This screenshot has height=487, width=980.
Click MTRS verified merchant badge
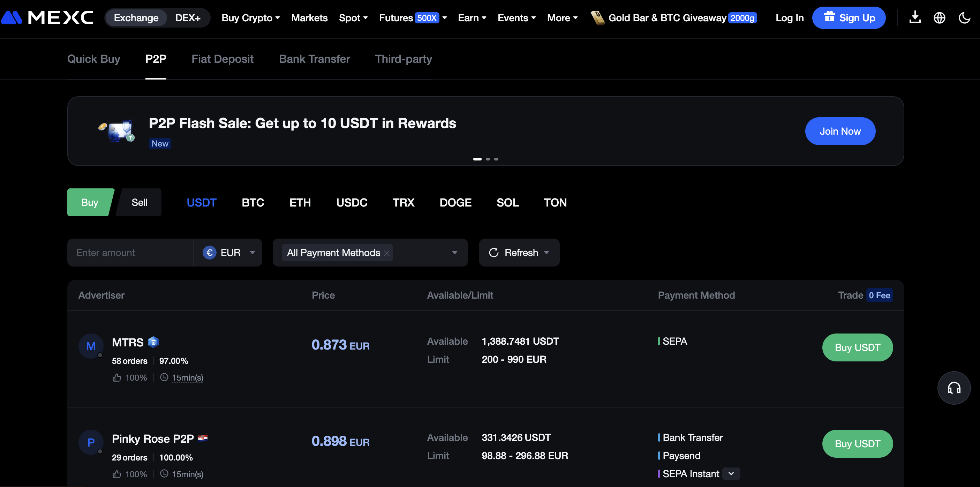(x=153, y=342)
